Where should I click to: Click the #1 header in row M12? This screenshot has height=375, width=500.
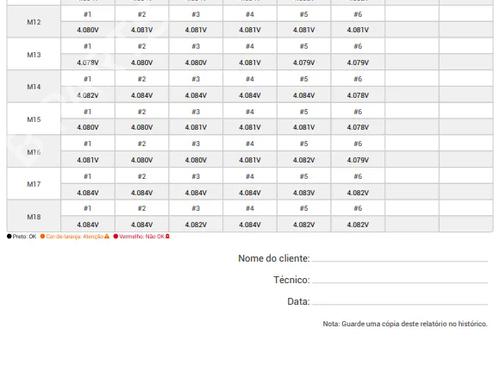[x=87, y=14]
